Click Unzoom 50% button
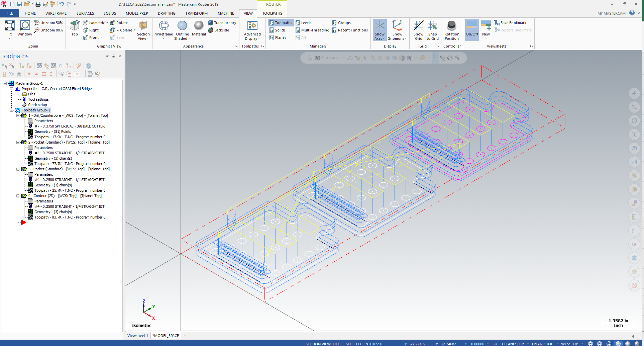 [48, 23]
